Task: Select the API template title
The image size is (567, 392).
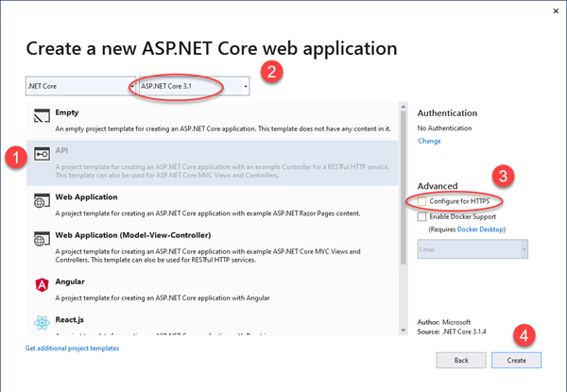Action: 61,150
